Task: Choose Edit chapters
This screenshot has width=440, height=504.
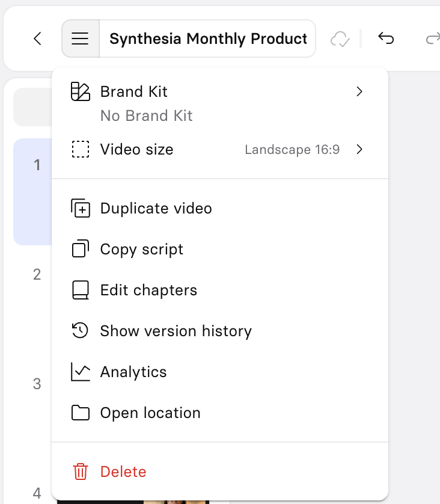Action: [x=220, y=290]
